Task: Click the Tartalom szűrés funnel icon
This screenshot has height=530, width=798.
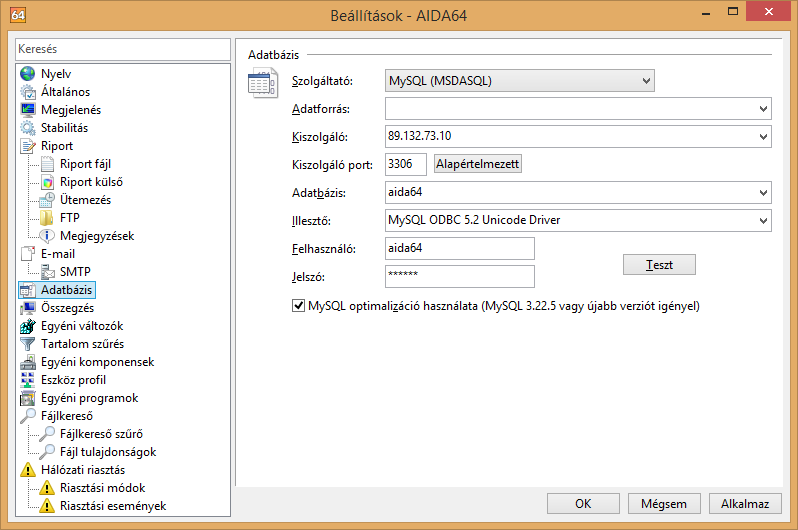Action: click(x=27, y=344)
